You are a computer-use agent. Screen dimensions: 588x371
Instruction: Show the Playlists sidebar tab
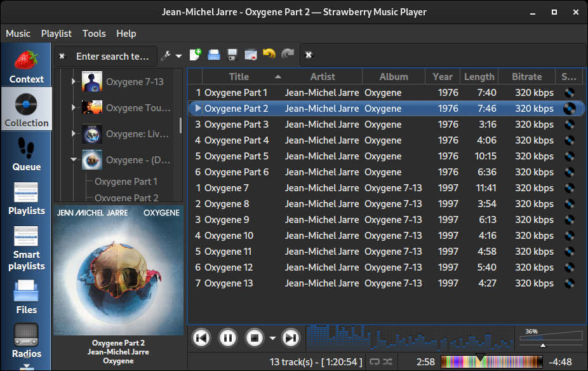26,197
